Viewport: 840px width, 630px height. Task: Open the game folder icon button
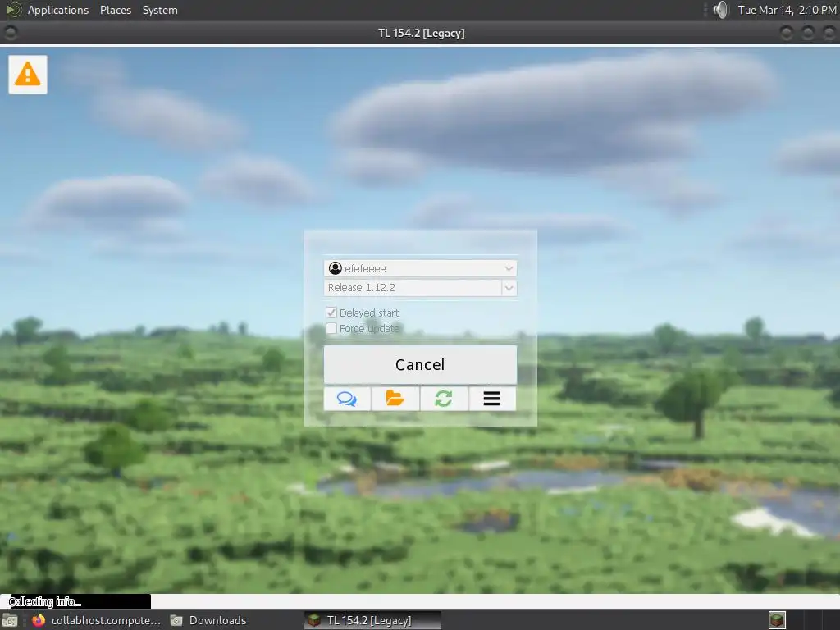pos(395,399)
